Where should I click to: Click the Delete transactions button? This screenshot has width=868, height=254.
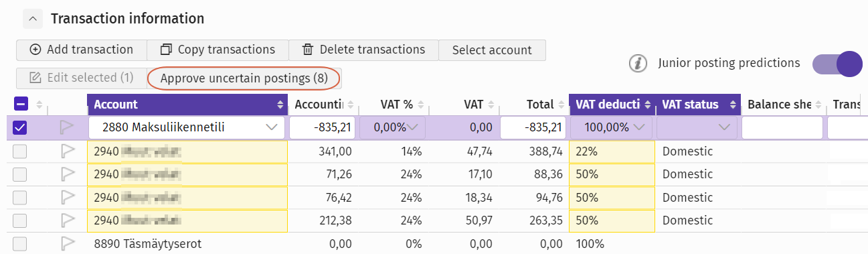click(x=363, y=50)
